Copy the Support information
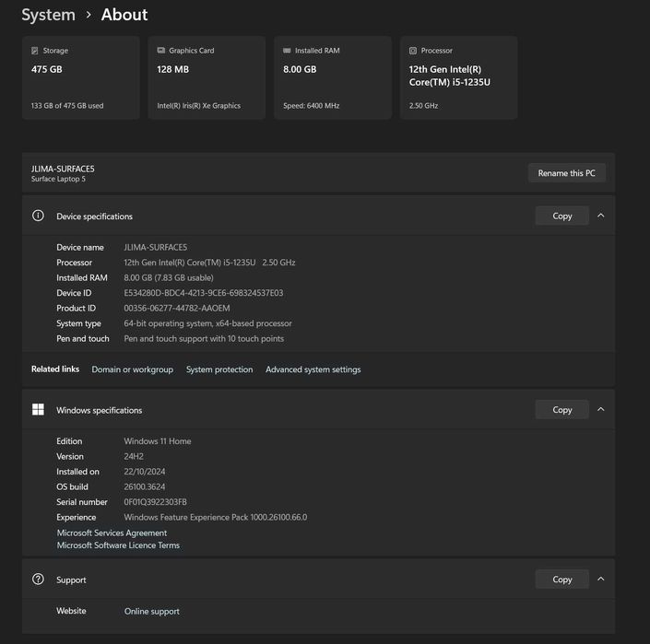Viewport: 650px width, 644px height. coord(562,580)
